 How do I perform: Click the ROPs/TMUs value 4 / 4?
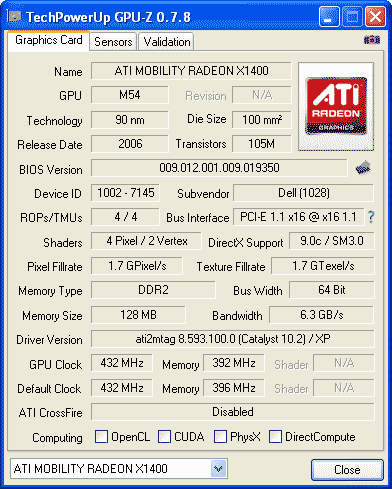125,217
